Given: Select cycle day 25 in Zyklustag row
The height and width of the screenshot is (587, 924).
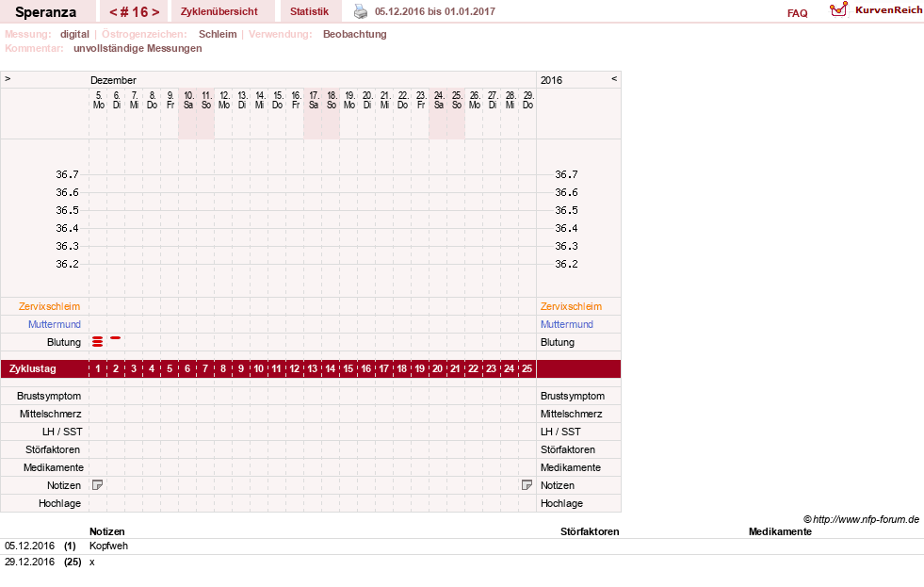Looking at the screenshot, I should pyautogui.click(x=527, y=369).
